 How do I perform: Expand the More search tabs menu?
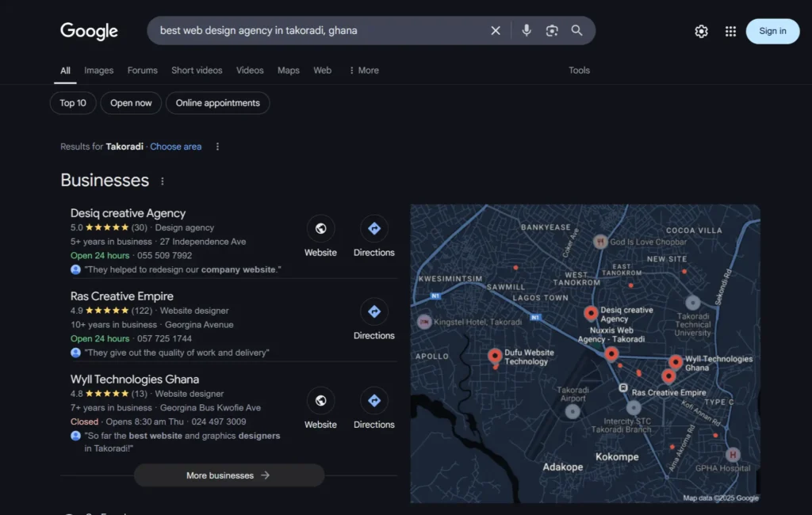click(363, 71)
